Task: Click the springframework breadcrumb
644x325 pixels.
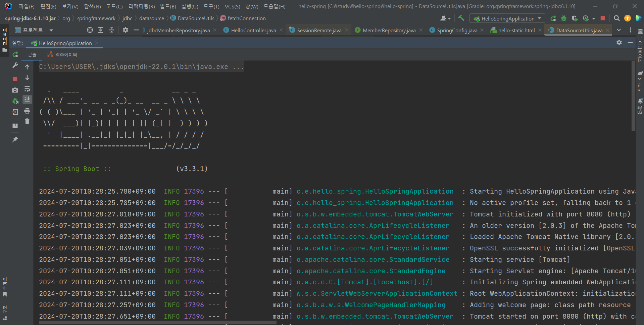Action: click(96, 18)
